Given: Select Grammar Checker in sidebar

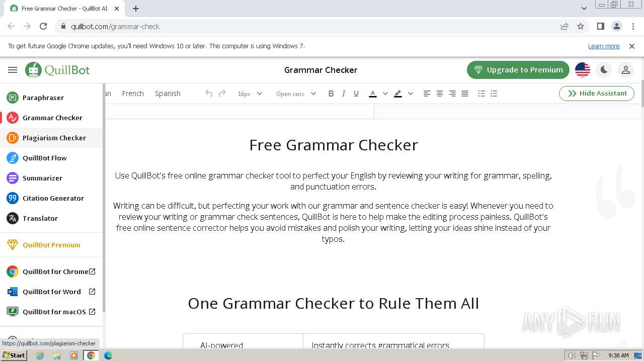Looking at the screenshot, I should point(51,118).
